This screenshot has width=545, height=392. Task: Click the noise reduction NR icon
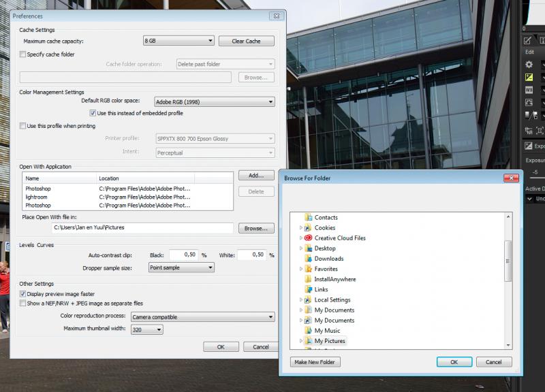point(529,131)
